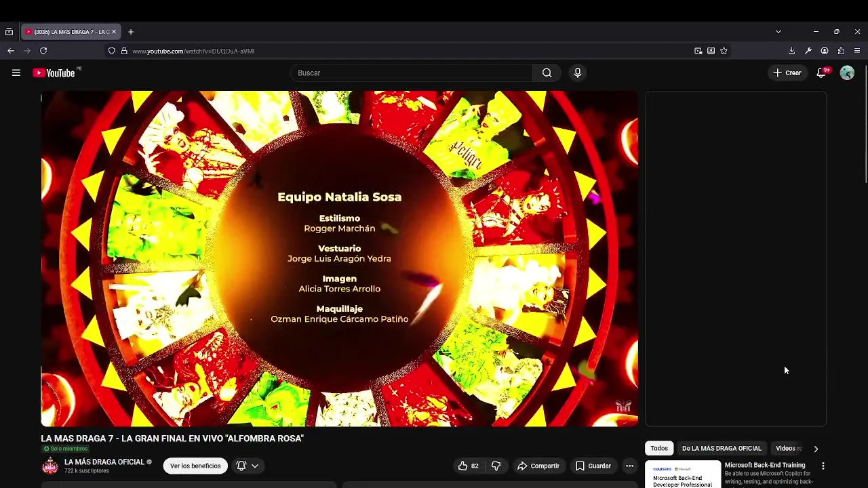Open picture-in-picture from the address bar

point(698,51)
